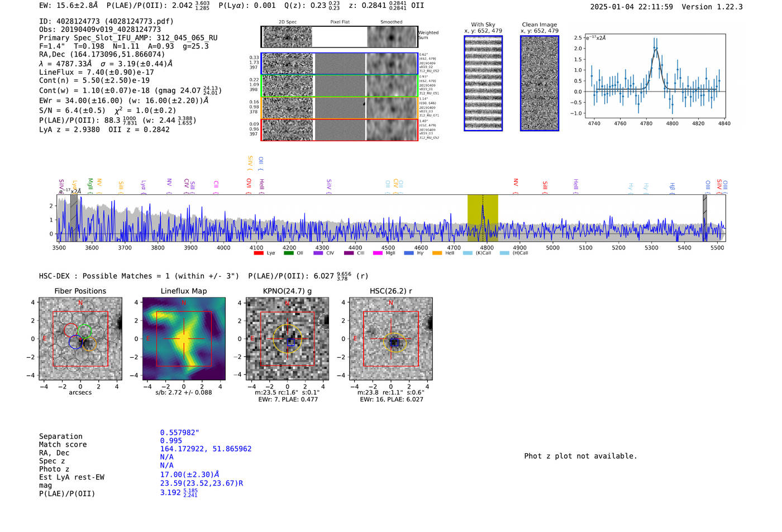Click the red-bordered fiber 2D spec cutout
782x532 pixels.
pos(288,130)
